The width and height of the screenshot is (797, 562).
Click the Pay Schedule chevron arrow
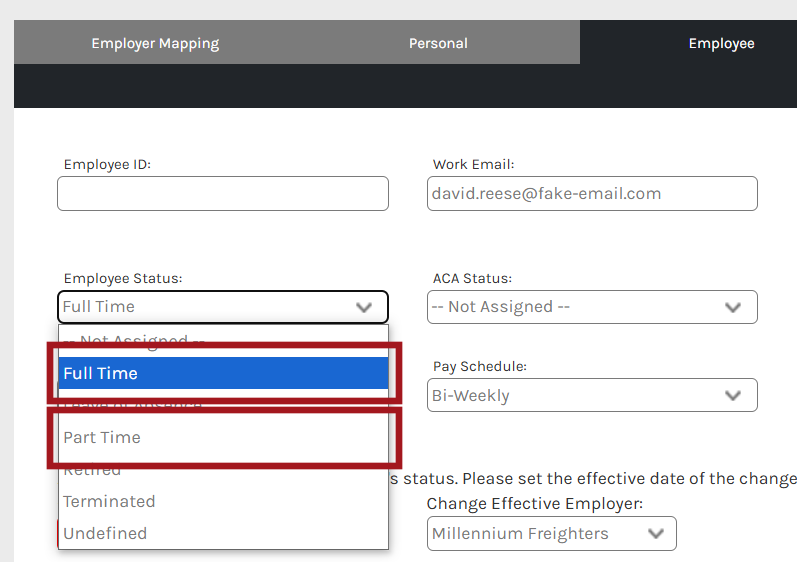(732, 395)
